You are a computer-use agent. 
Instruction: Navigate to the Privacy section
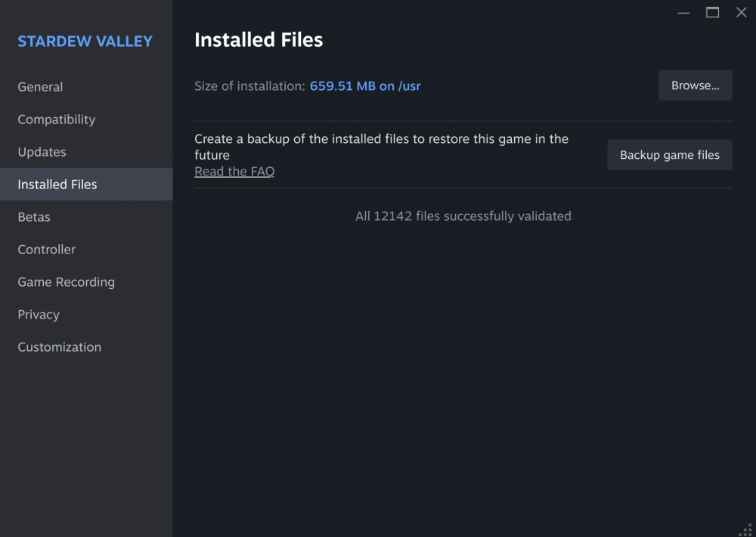(x=39, y=315)
